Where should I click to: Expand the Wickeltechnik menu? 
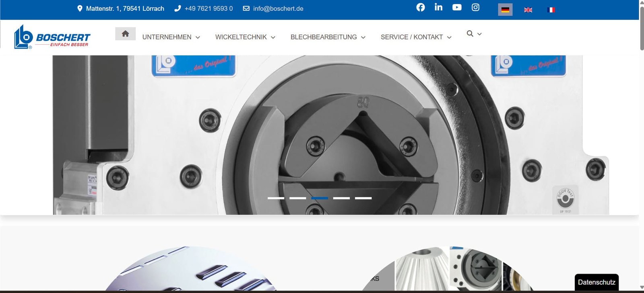pos(245,37)
